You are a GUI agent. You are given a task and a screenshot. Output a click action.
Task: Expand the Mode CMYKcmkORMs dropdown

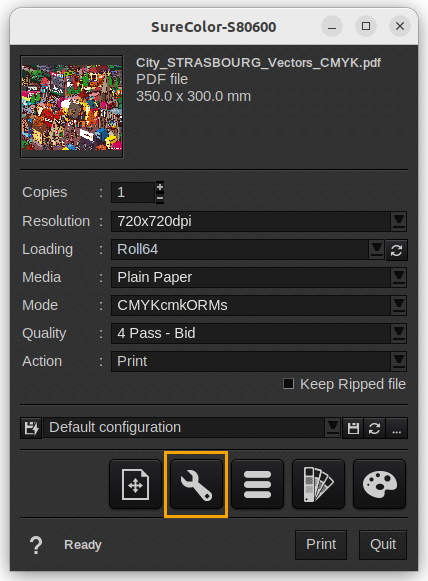coord(399,305)
